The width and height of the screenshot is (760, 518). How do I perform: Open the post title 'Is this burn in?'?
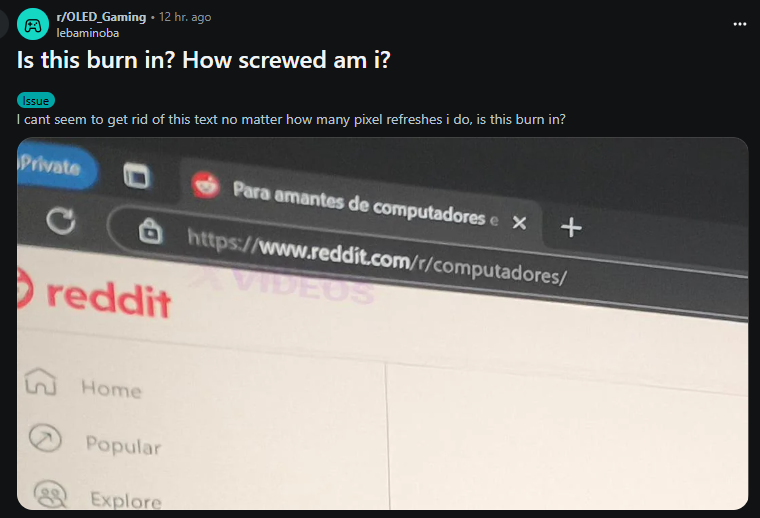pos(204,60)
